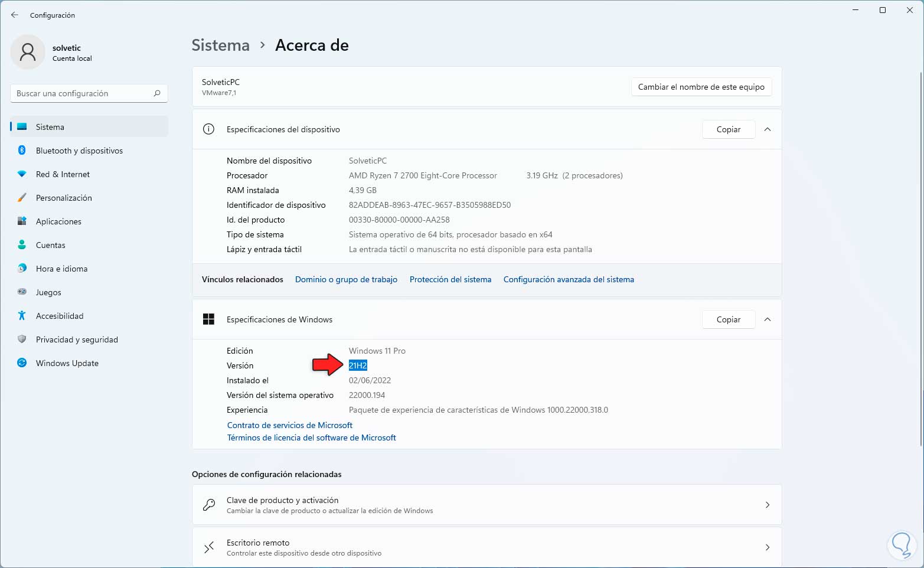Click the Buscar una configuración search field
The width and height of the screenshot is (924, 568).
89,93
